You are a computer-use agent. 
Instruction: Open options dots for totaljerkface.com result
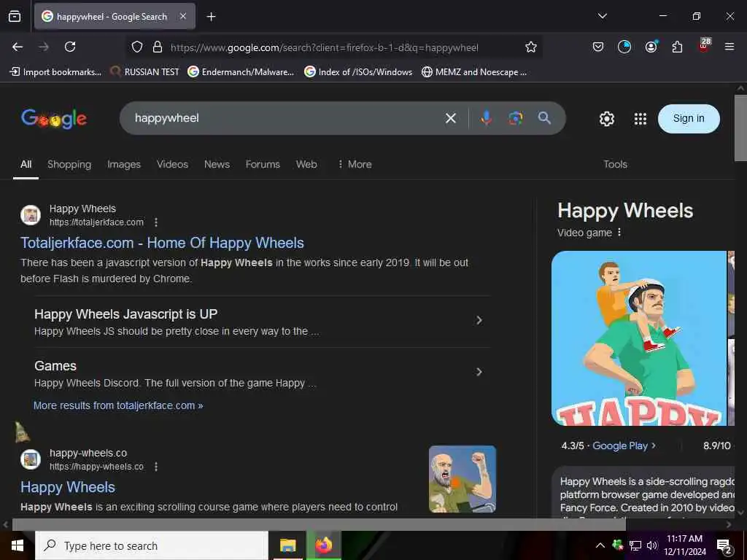coord(156,222)
